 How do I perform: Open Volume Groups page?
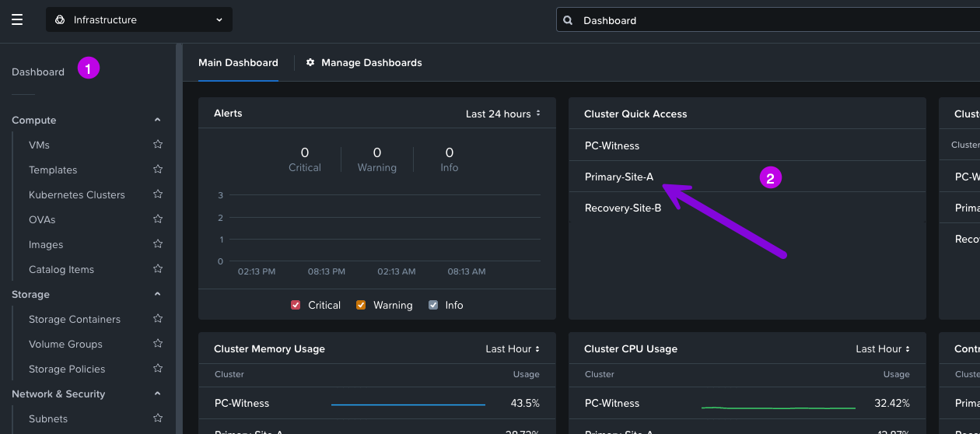[x=65, y=344]
